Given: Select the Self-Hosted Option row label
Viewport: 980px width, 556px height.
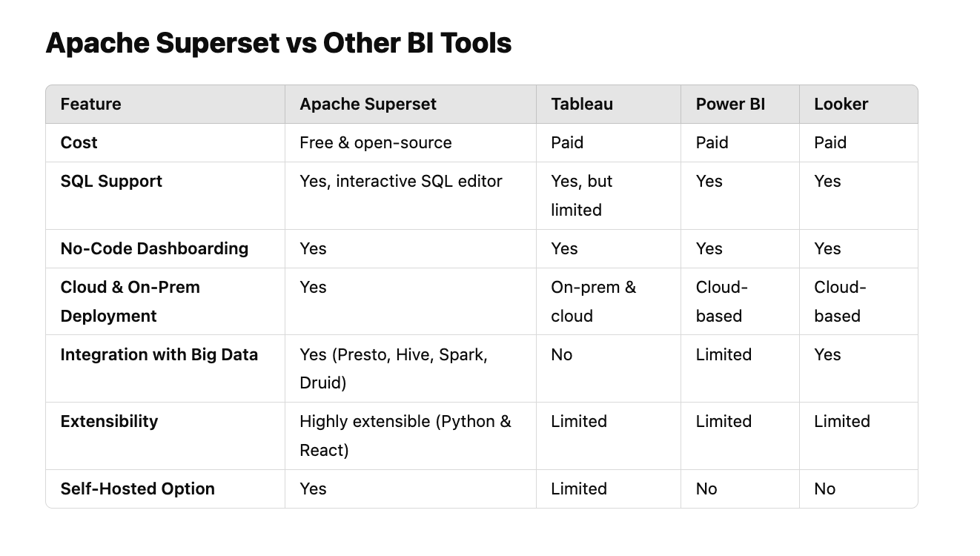Looking at the screenshot, I should (x=137, y=489).
